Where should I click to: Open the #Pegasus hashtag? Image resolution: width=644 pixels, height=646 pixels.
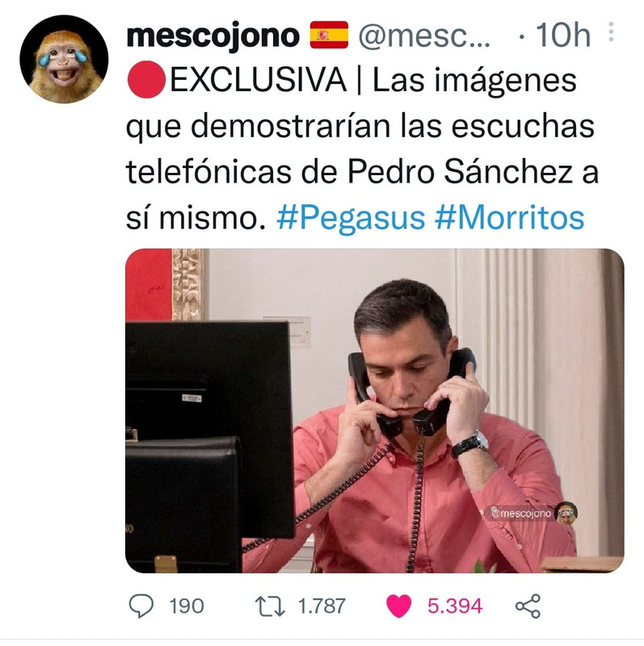coord(351,218)
